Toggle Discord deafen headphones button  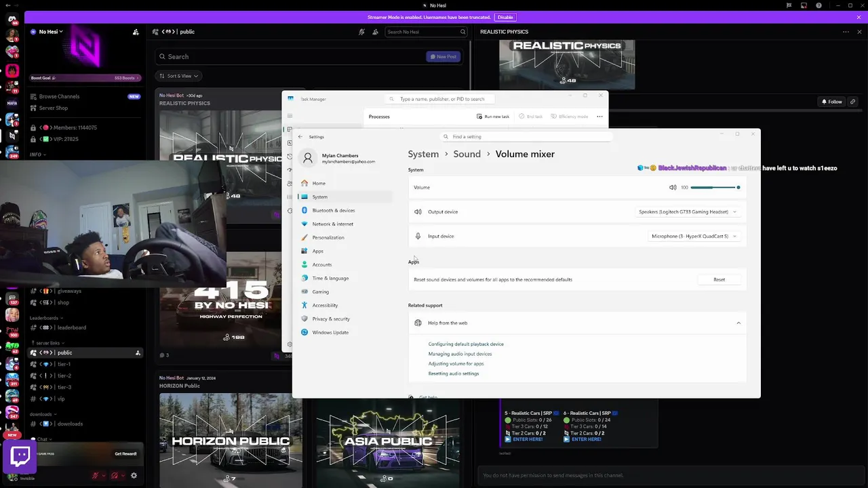[x=115, y=476]
